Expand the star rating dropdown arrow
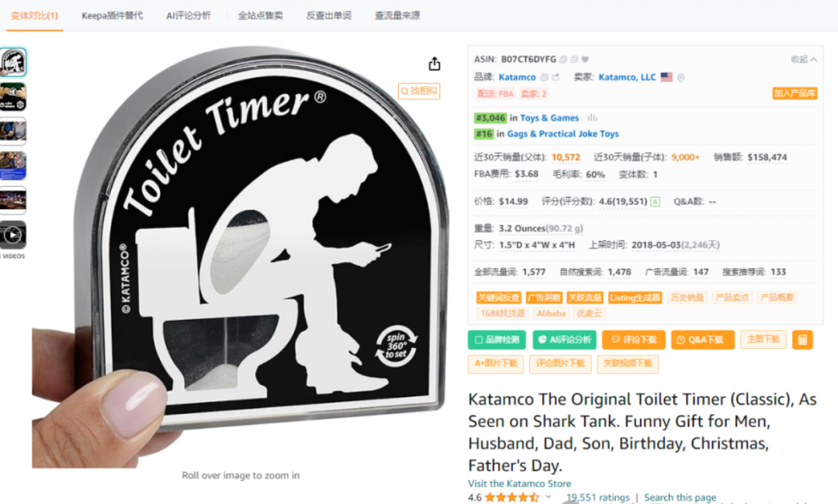Screen dimensions: 838x504 (549, 497)
